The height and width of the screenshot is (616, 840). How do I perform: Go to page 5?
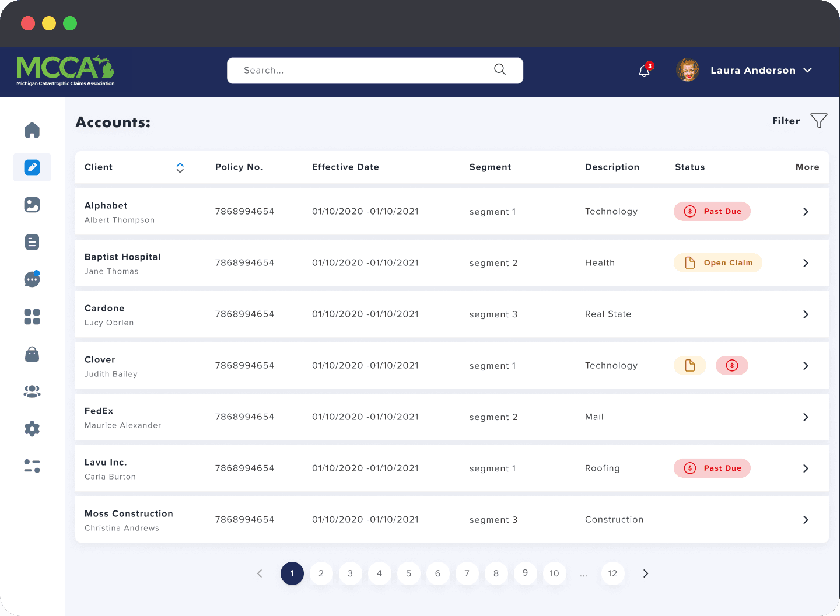click(409, 573)
